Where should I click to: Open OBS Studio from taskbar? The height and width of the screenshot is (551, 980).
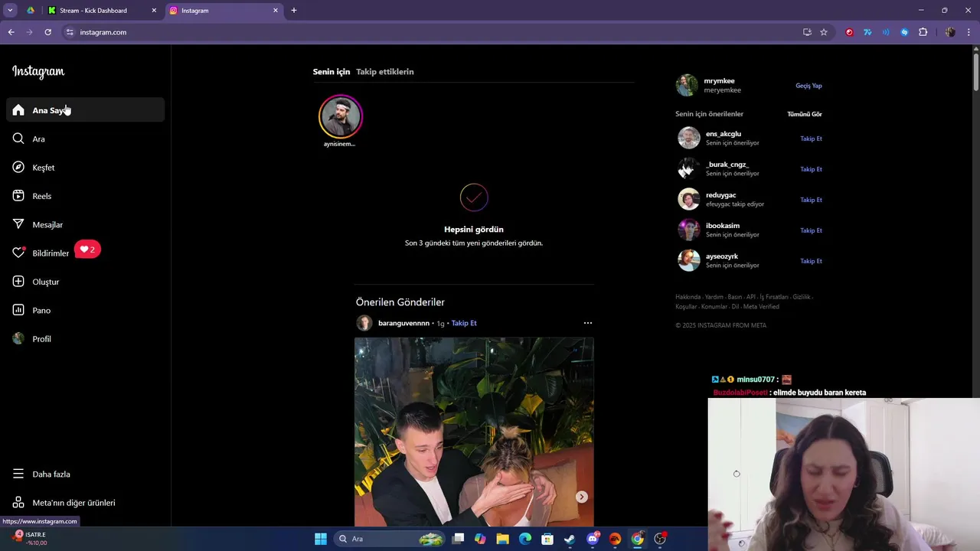(x=660, y=539)
